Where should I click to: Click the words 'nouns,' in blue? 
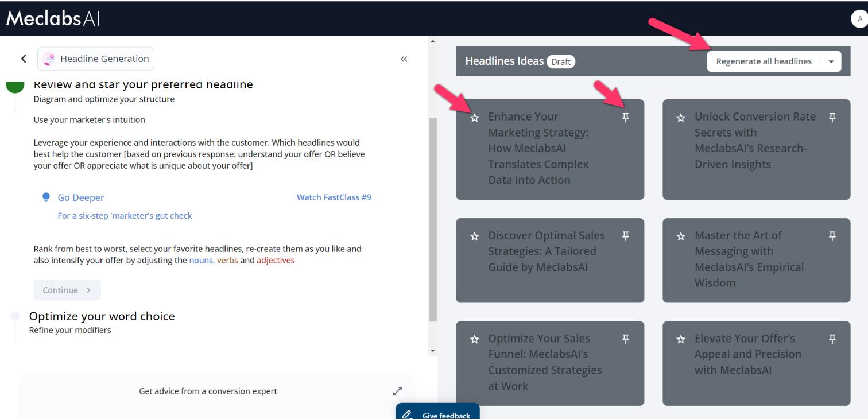click(202, 261)
